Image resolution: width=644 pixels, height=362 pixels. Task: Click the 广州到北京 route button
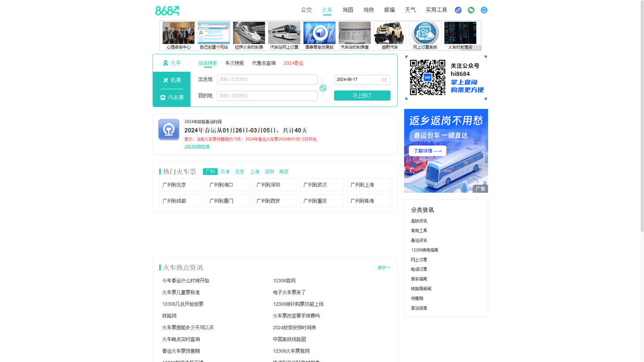coord(181,185)
